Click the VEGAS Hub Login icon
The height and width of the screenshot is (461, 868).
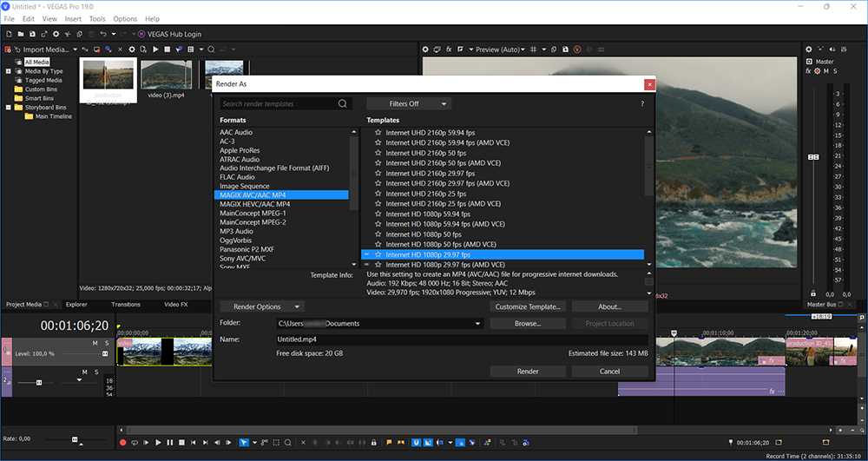[141, 34]
